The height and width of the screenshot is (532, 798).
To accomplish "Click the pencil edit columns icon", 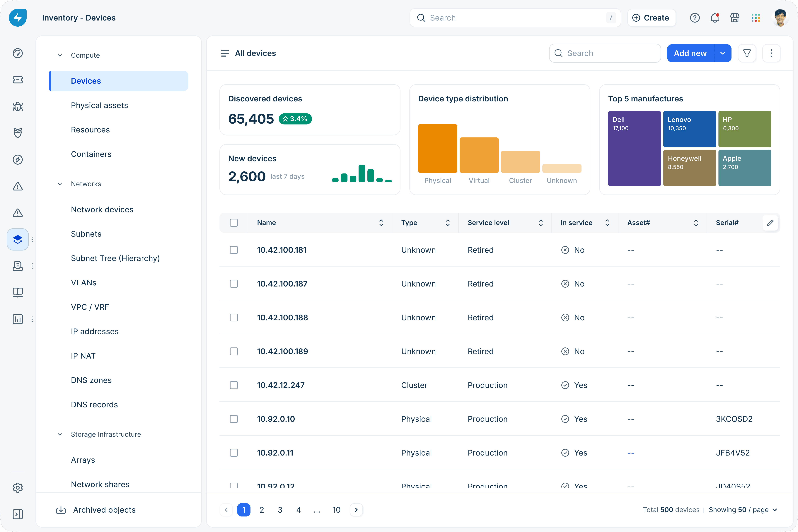I will tap(770, 223).
